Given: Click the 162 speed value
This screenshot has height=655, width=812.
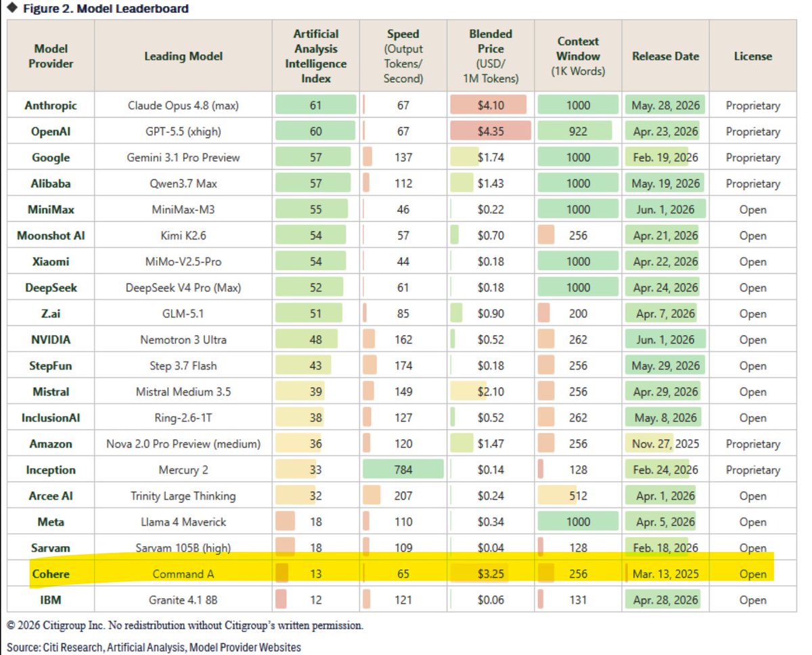Looking at the screenshot, I should click(403, 340).
